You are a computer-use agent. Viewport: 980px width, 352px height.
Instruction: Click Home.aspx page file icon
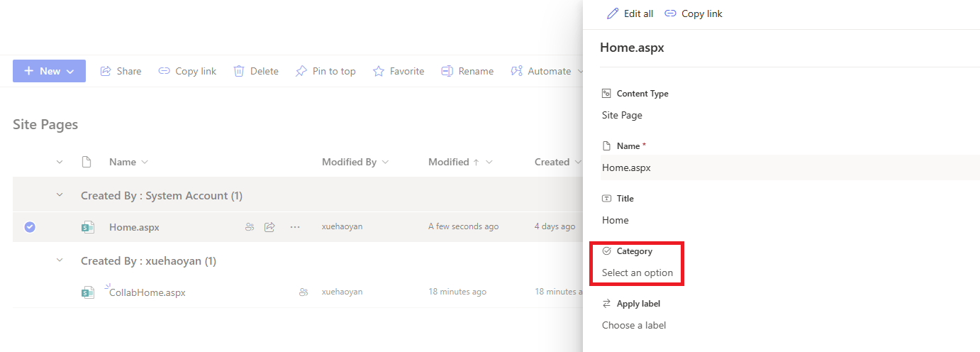[87, 227]
